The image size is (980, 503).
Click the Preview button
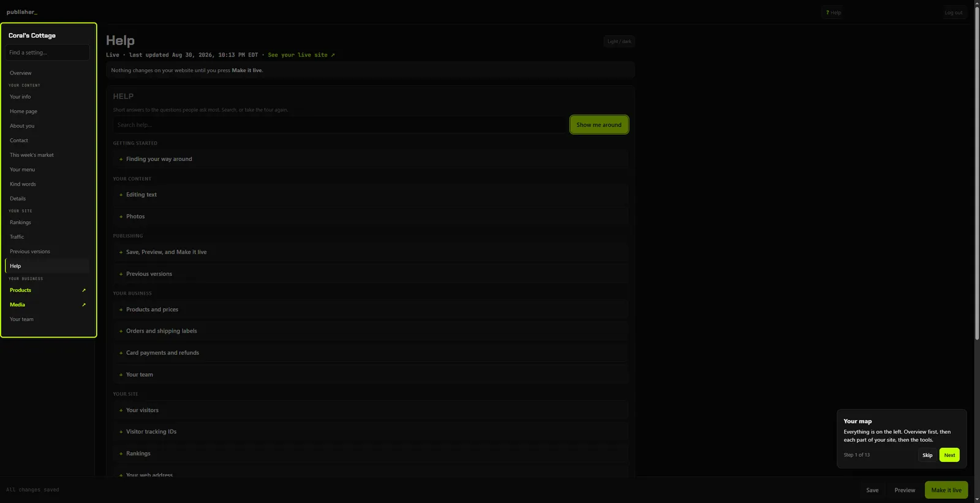pos(905,490)
